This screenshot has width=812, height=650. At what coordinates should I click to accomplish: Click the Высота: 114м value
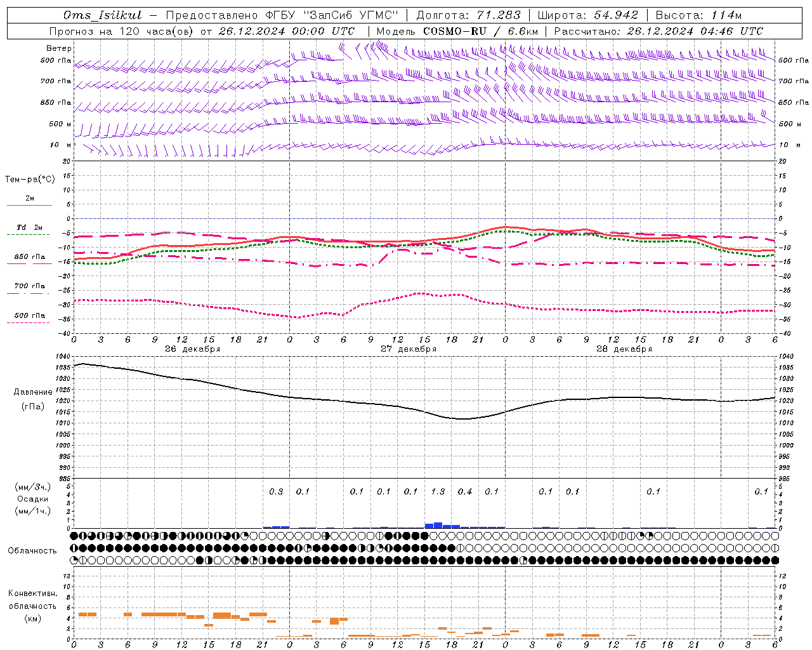point(698,15)
